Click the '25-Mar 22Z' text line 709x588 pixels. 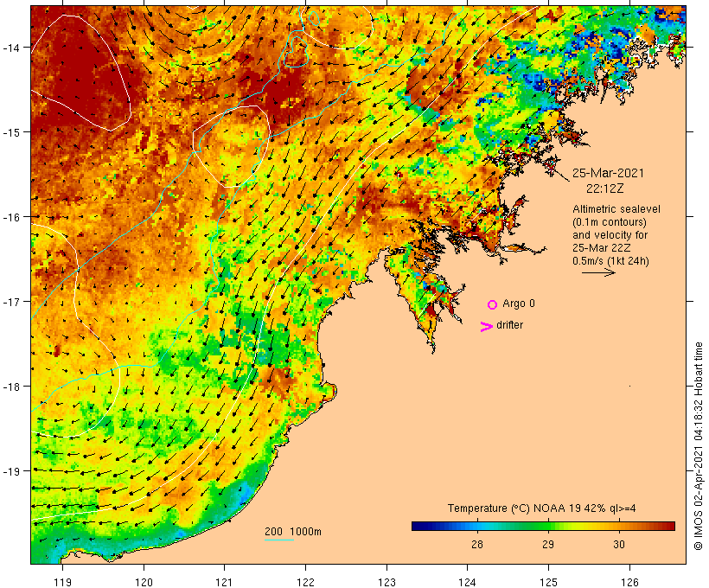point(602,248)
